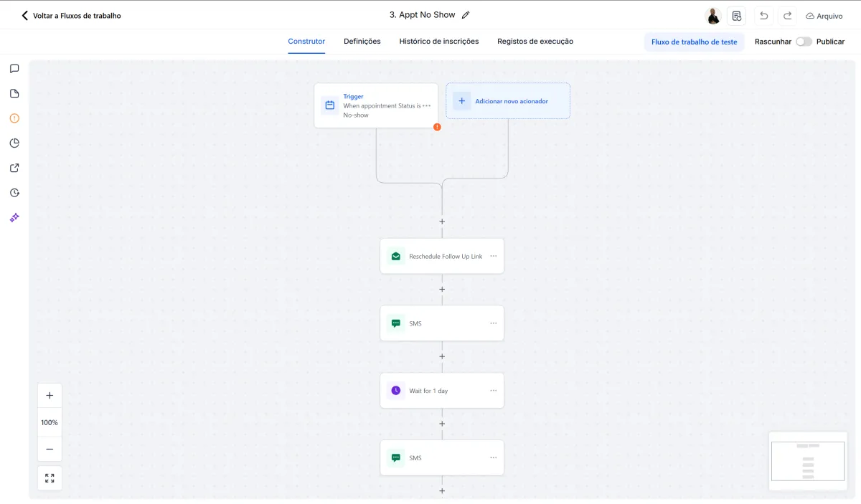Zoom out with the minus button
Viewport: 861px width, 504px height.
click(x=50, y=449)
